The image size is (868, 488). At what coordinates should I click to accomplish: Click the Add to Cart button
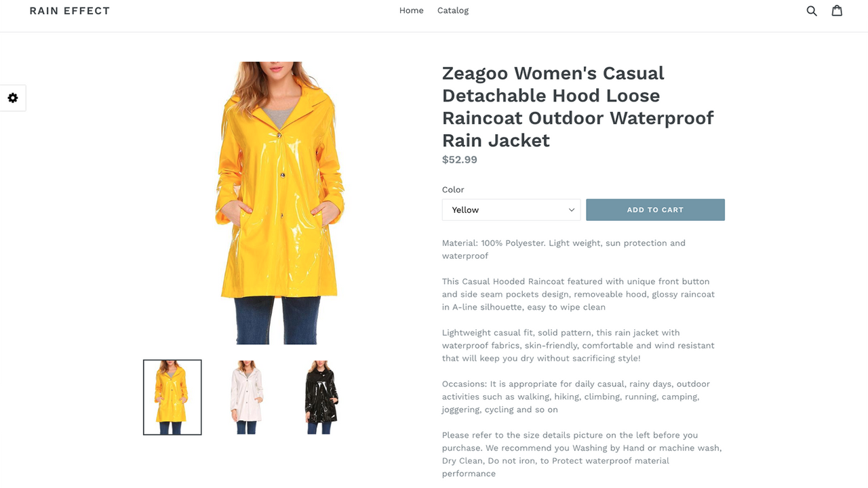pyautogui.click(x=655, y=209)
